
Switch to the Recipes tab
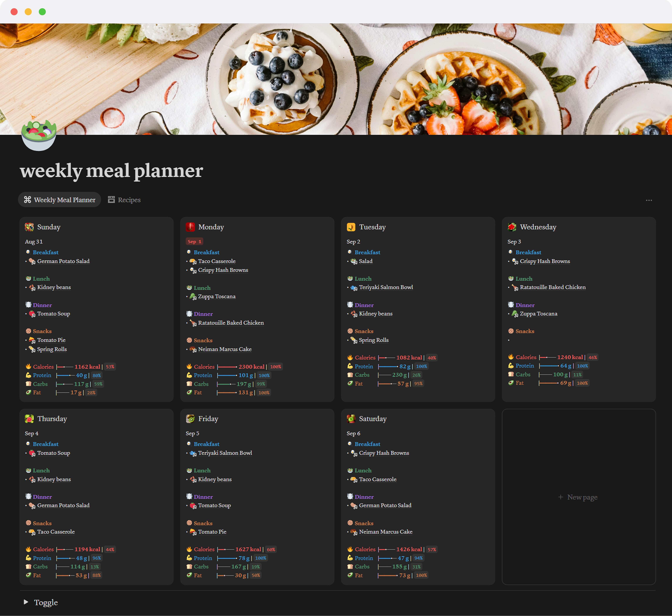pos(124,200)
